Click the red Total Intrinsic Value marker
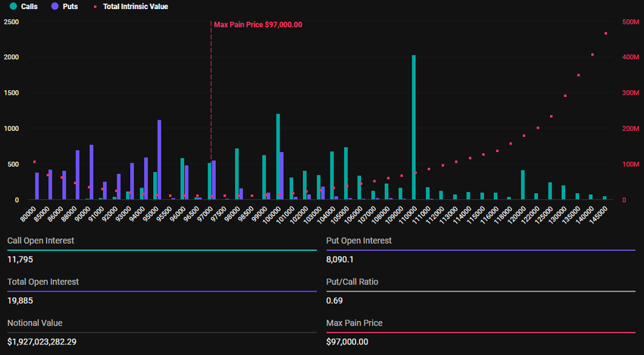644x355 pixels. coord(94,6)
